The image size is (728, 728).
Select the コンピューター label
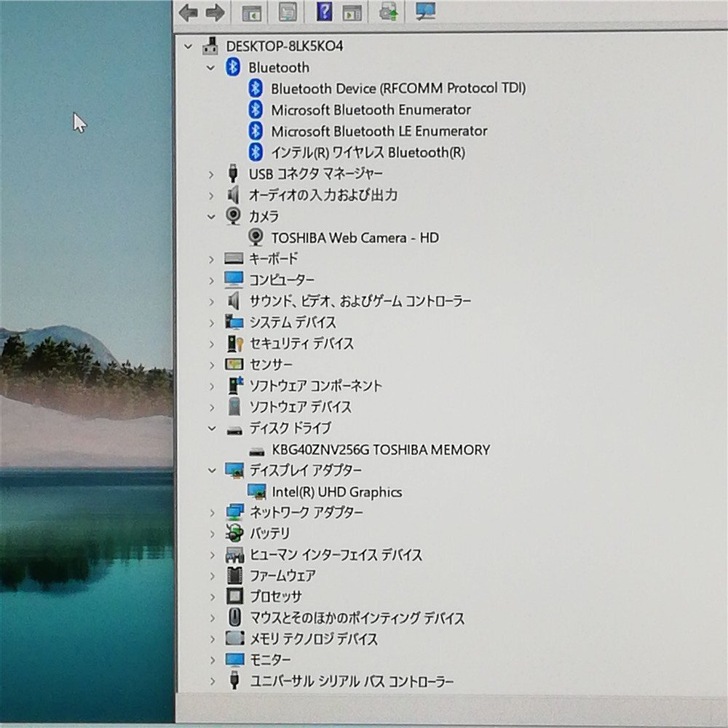pyautogui.click(x=282, y=280)
